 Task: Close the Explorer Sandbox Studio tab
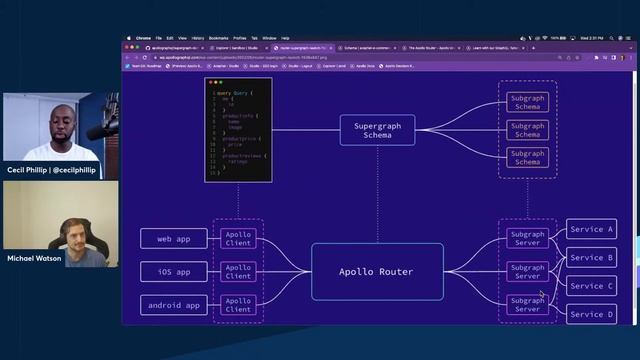266,48
